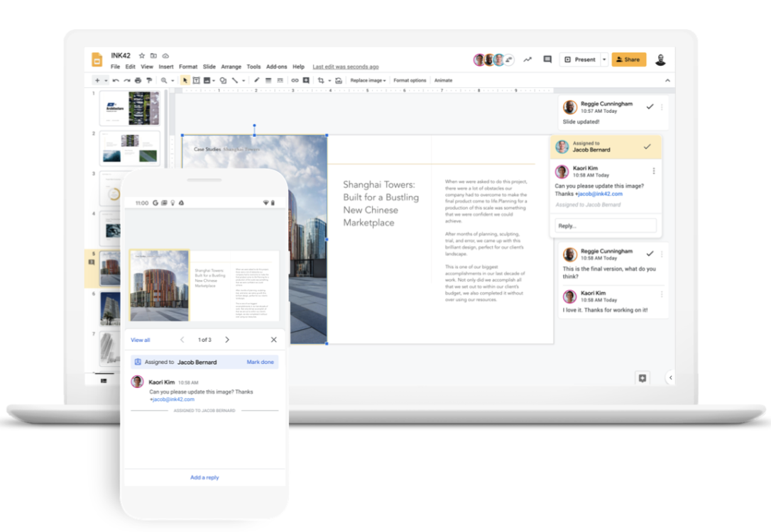Open comment history icon near Present
The image size is (771, 532).
[x=547, y=60]
